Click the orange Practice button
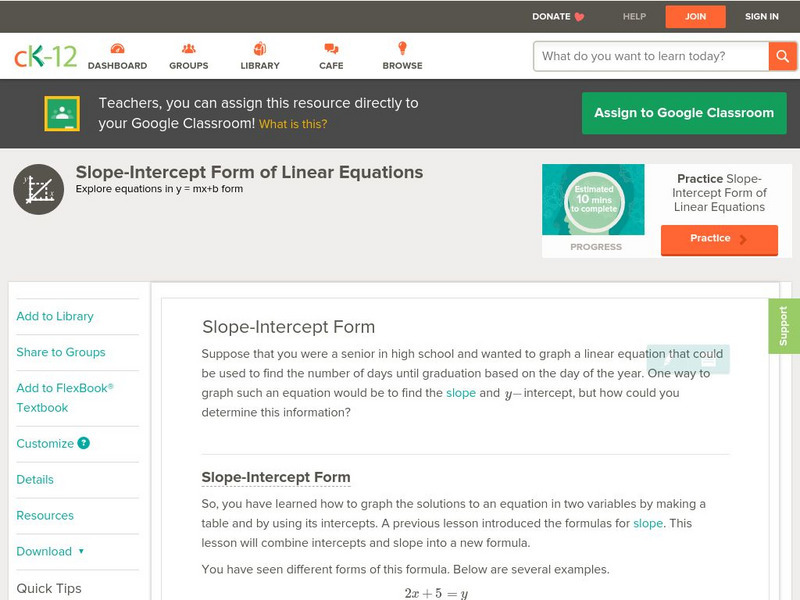This screenshot has width=800, height=600. click(x=719, y=239)
